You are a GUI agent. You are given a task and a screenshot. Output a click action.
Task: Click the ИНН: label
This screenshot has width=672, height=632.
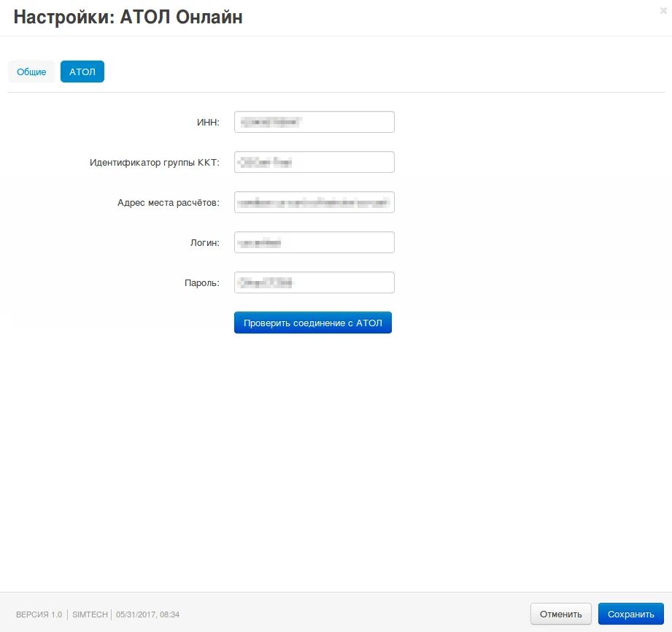coord(208,122)
